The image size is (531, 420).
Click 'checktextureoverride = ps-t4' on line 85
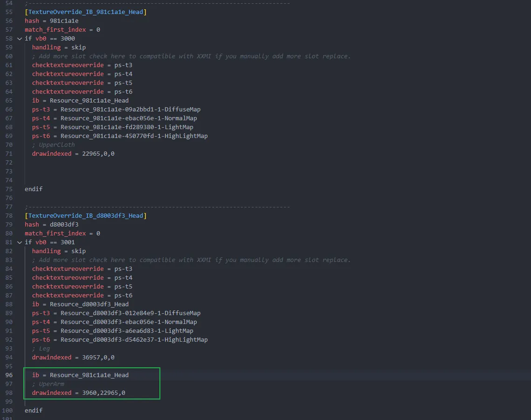(83, 278)
